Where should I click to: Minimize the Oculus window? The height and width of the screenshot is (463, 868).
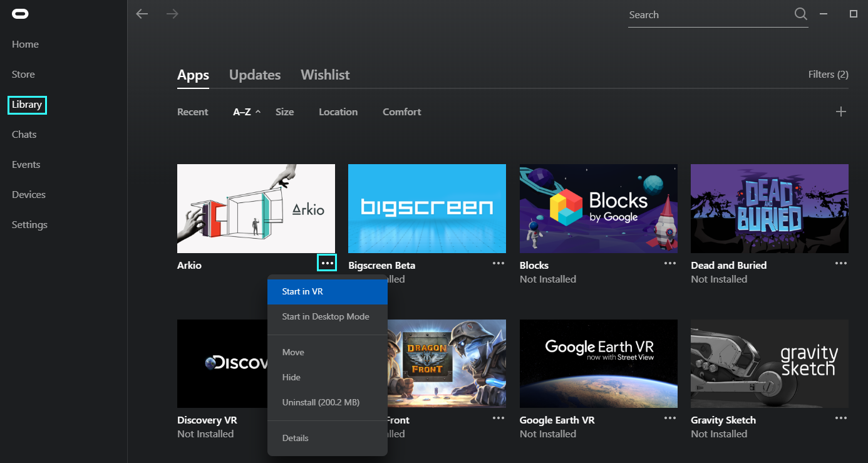(x=824, y=14)
